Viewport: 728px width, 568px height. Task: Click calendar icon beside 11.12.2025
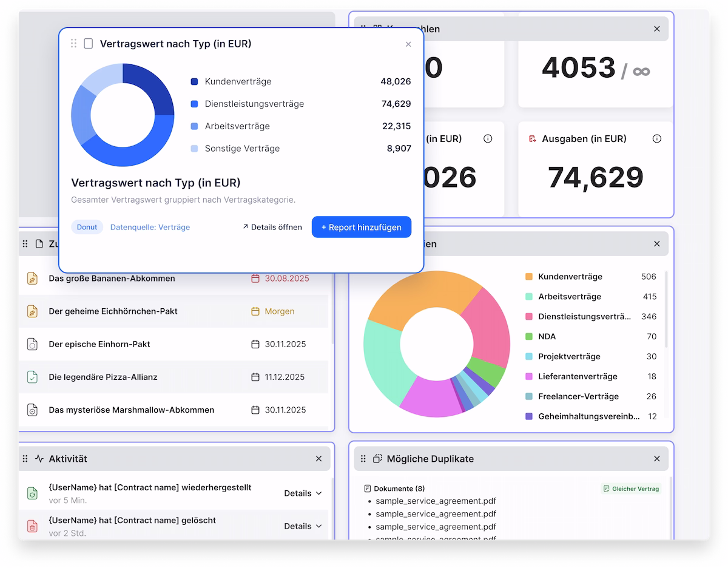click(x=255, y=377)
